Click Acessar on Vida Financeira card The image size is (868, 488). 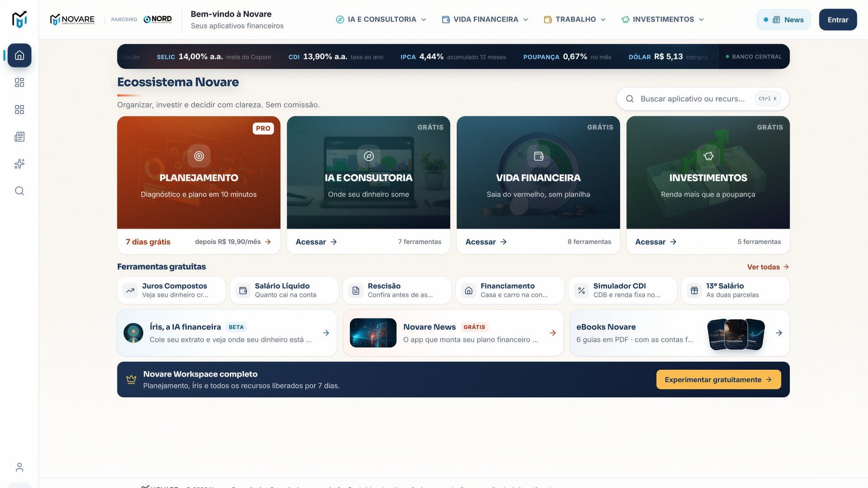point(486,242)
